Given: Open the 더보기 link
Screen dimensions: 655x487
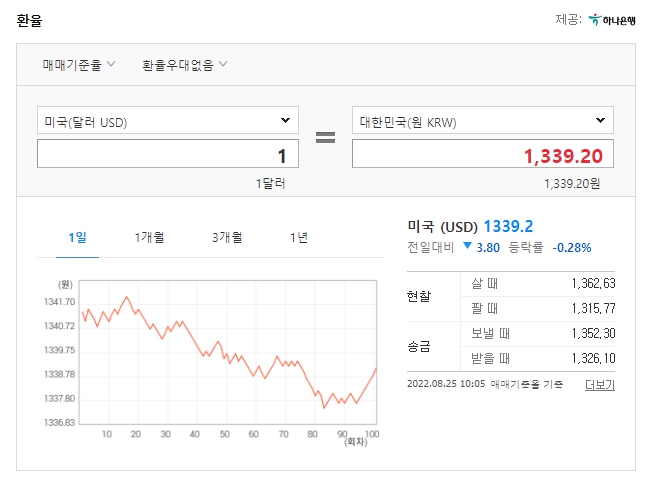Looking at the screenshot, I should 600,385.
